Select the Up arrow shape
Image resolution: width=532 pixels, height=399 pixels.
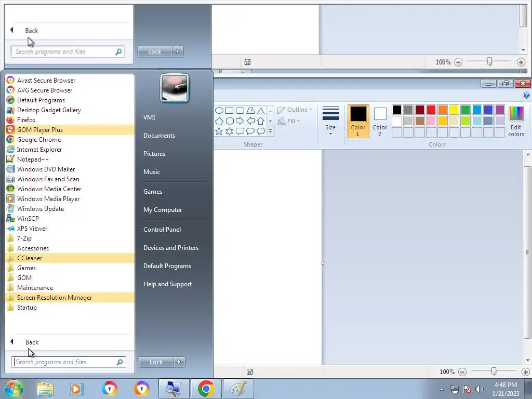(261, 121)
